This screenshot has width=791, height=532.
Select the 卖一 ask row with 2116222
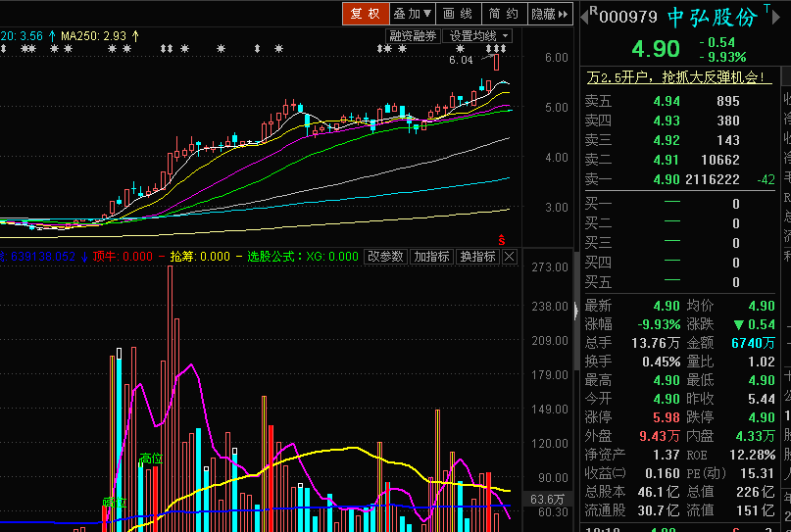[x=679, y=179]
